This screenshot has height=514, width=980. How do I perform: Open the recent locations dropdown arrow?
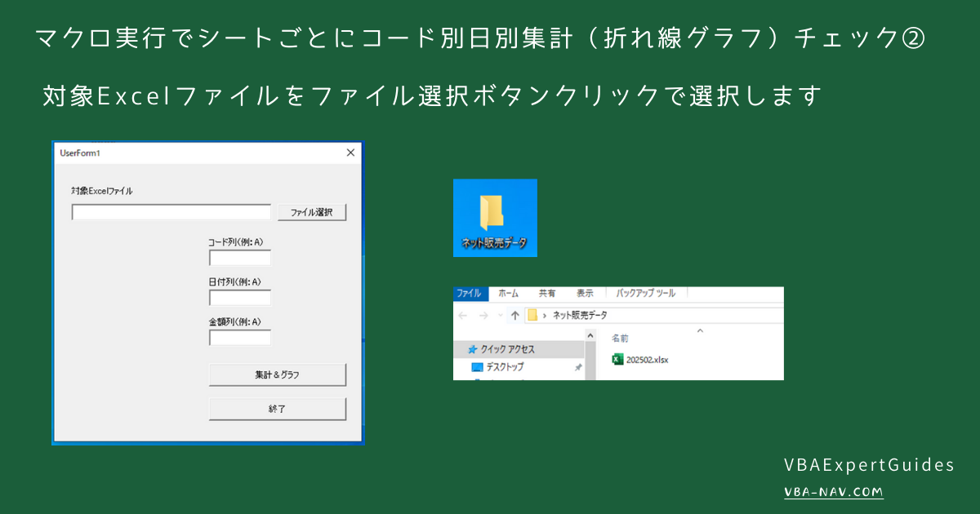[499, 313]
